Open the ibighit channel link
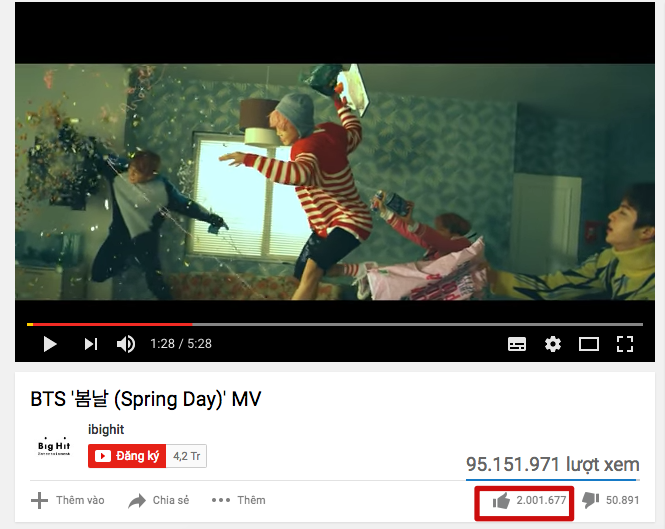 (x=106, y=429)
